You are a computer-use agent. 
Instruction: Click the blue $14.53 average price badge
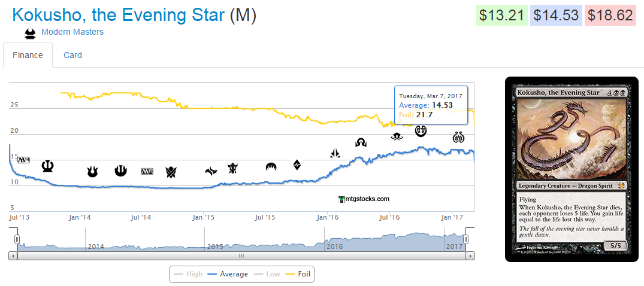(556, 15)
